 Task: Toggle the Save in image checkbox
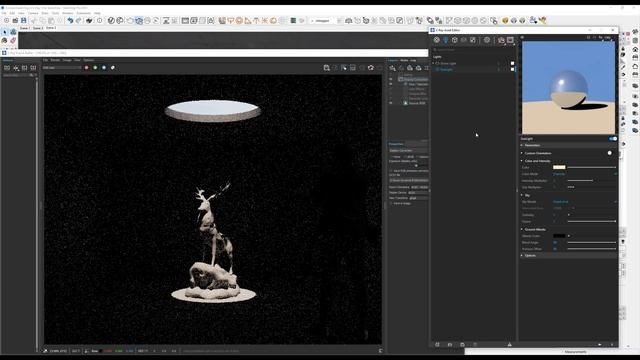[391, 203]
